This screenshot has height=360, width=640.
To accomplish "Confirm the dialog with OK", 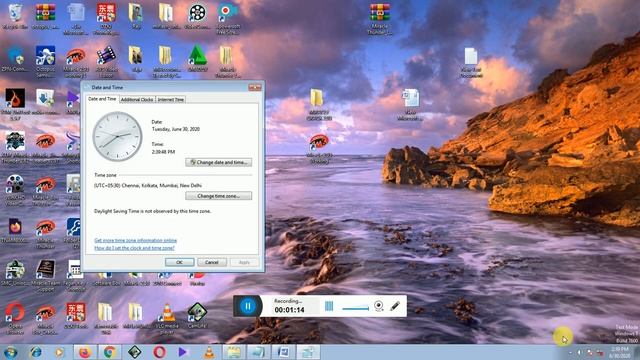I will [180, 262].
